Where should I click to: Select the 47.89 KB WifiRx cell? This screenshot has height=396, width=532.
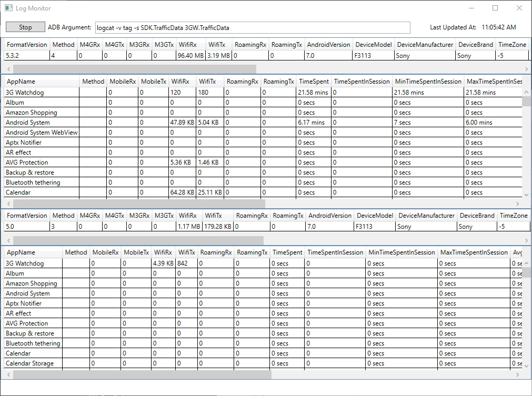[x=182, y=123]
